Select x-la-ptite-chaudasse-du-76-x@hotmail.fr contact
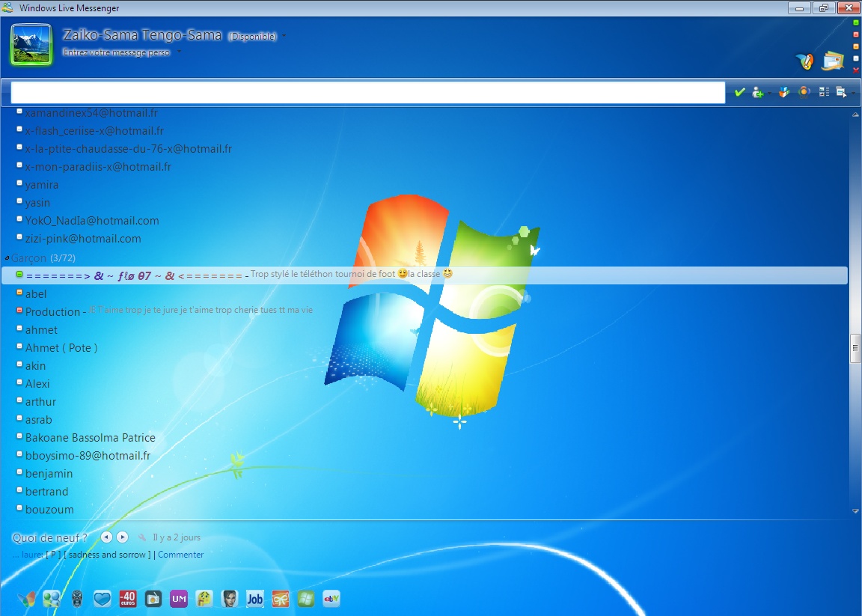The width and height of the screenshot is (862, 616). click(128, 148)
